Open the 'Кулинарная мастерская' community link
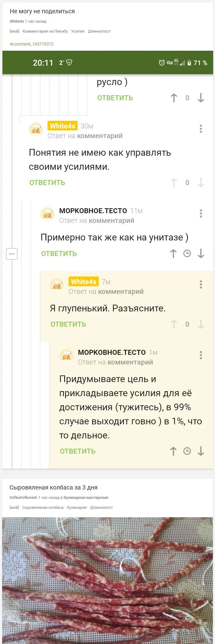 click(x=86, y=498)
